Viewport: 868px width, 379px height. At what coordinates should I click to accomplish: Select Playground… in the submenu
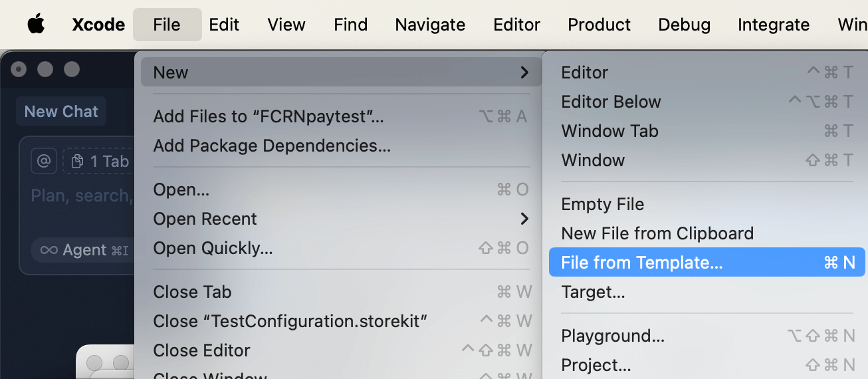[x=707, y=336]
